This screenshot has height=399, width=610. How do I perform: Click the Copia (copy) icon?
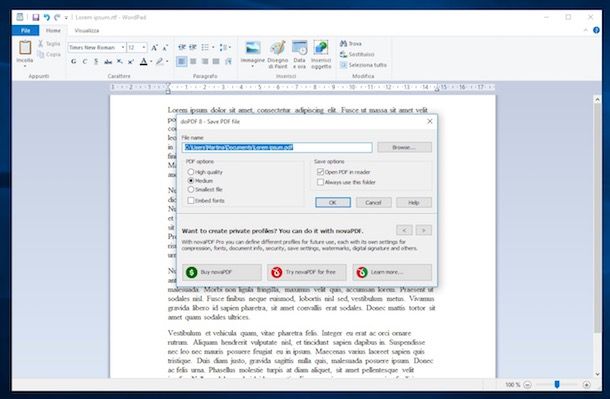click(40, 54)
